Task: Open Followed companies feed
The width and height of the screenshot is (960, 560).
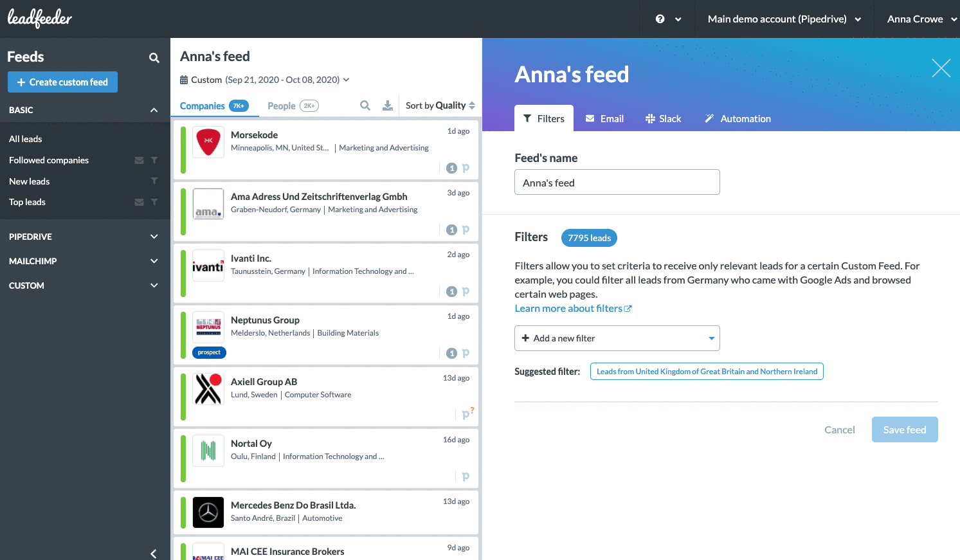Action: [x=49, y=160]
